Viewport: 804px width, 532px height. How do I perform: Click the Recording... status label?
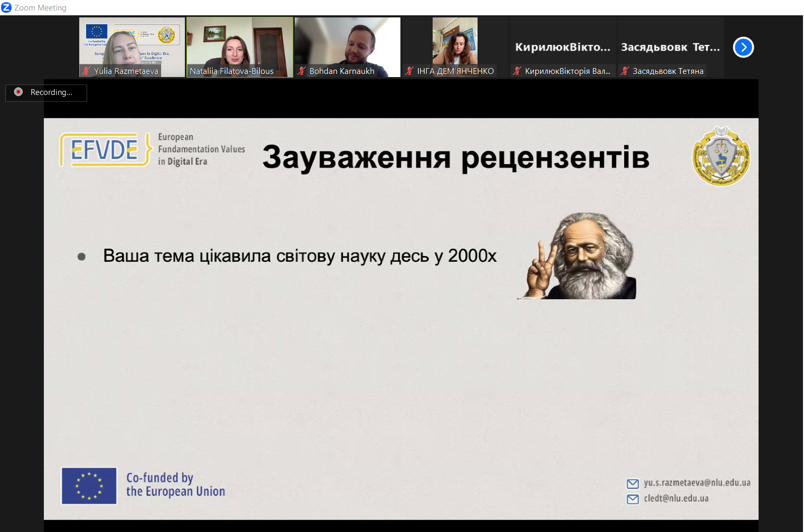pos(51,92)
